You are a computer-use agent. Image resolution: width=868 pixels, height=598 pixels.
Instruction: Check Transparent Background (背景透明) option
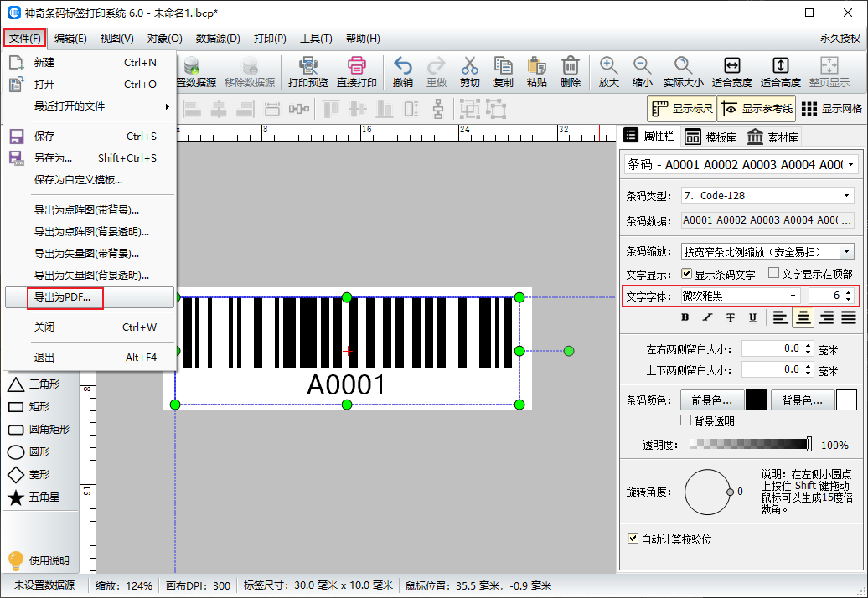pos(685,420)
